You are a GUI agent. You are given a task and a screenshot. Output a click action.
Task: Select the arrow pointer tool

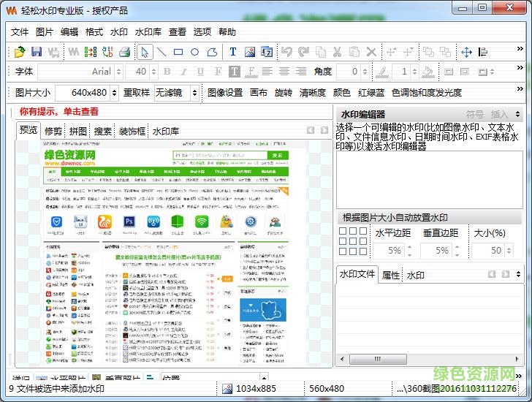pos(145,52)
